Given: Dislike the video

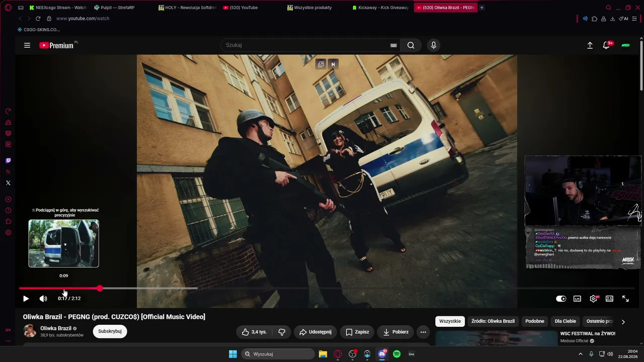Looking at the screenshot, I should click(282, 332).
